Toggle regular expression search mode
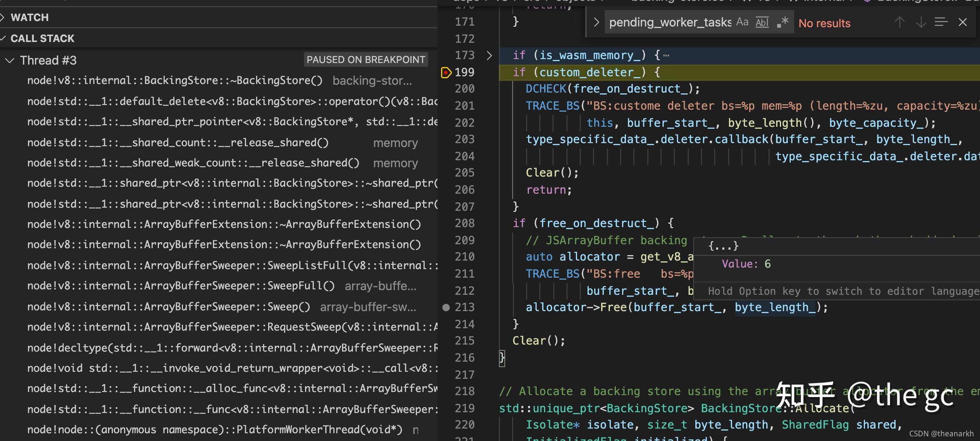Viewport: 980px width, 441px height. tap(782, 22)
